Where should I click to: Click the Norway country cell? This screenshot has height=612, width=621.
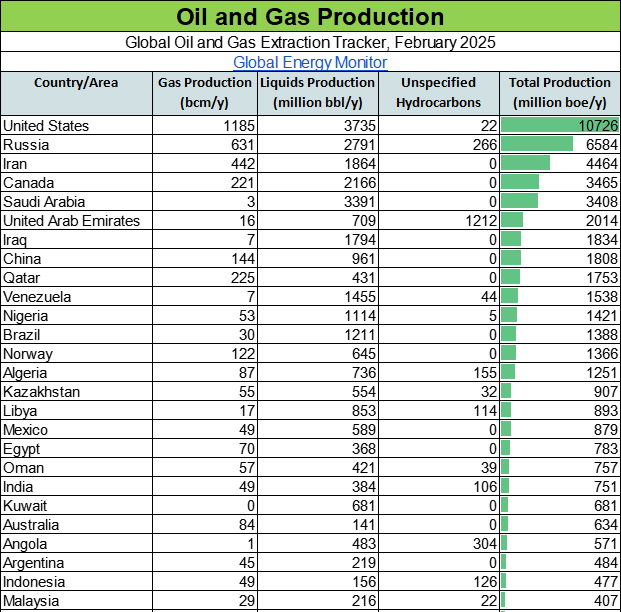point(76,354)
